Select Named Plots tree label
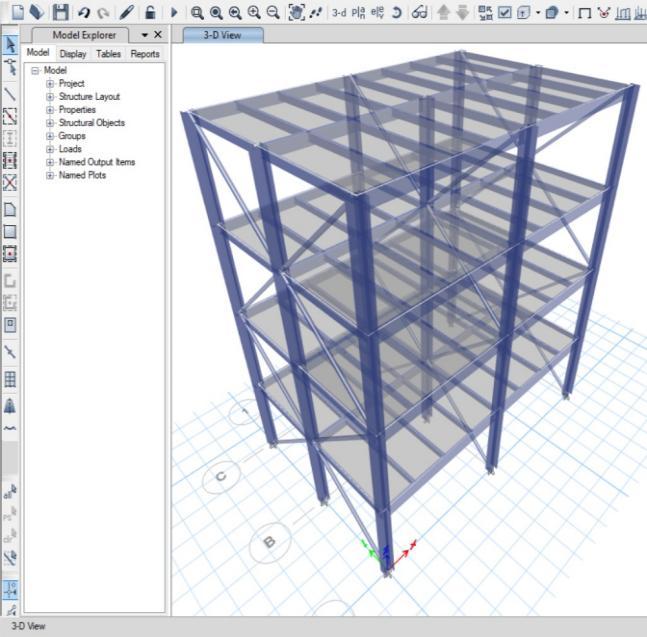 pos(82,175)
